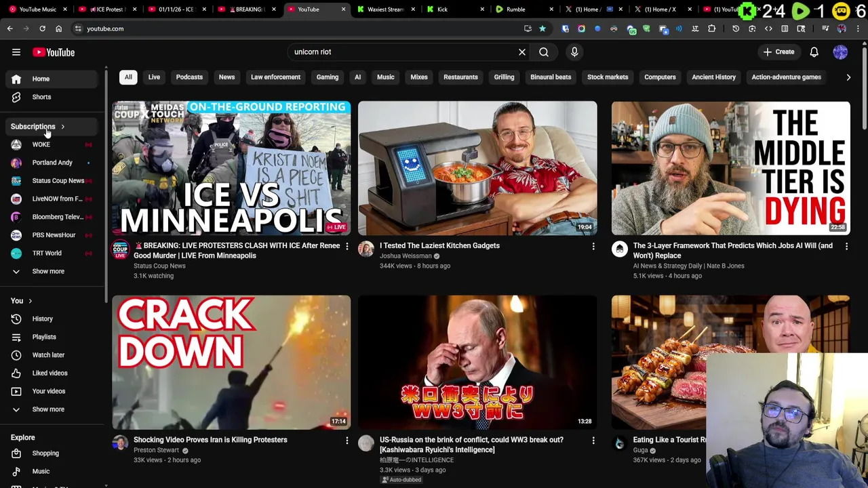The image size is (868, 488).
Task: Select the Gaming filter chip
Action: click(x=327, y=77)
